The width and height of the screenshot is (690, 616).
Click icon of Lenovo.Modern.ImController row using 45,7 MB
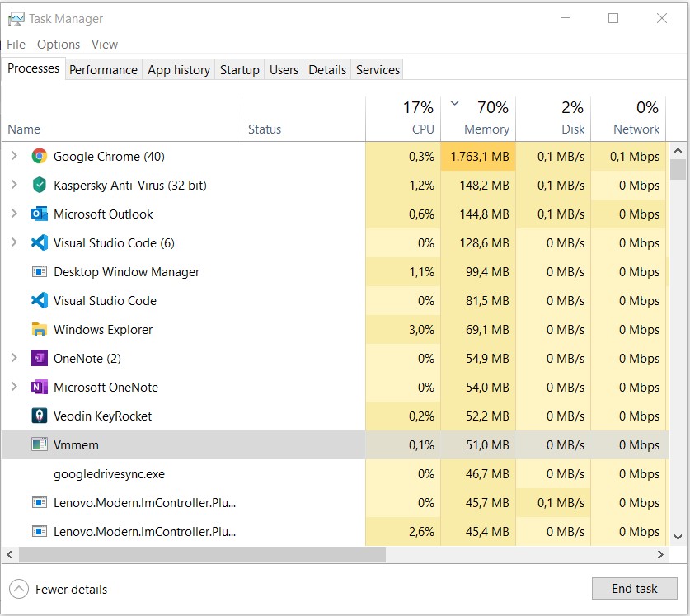pos(40,502)
